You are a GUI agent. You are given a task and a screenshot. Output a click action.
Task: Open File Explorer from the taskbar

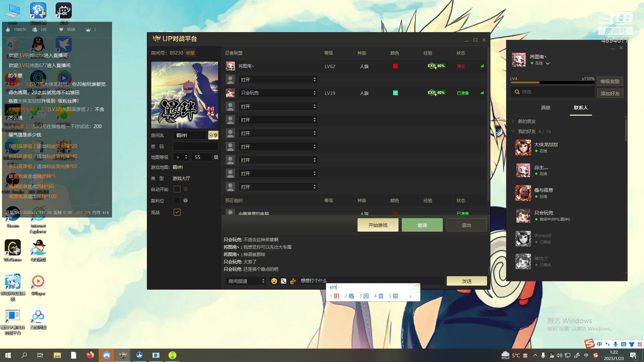tap(57, 355)
